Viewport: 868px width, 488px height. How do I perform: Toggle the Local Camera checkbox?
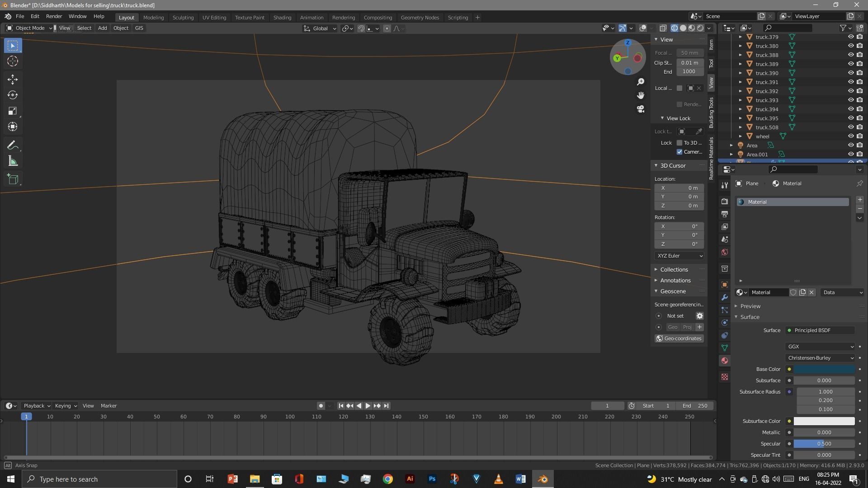click(x=679, y=88)
